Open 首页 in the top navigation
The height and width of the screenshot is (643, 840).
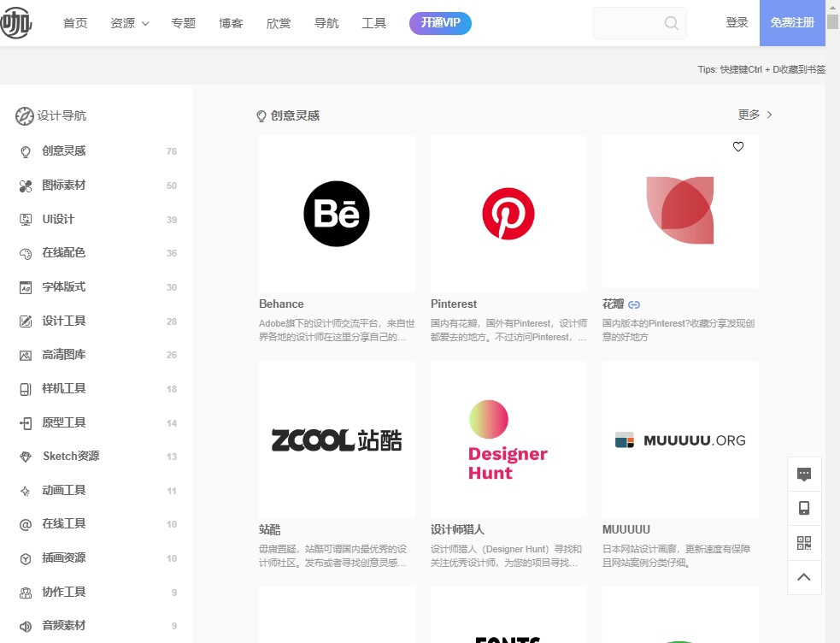pyautogui.click(x=75, y=23)
